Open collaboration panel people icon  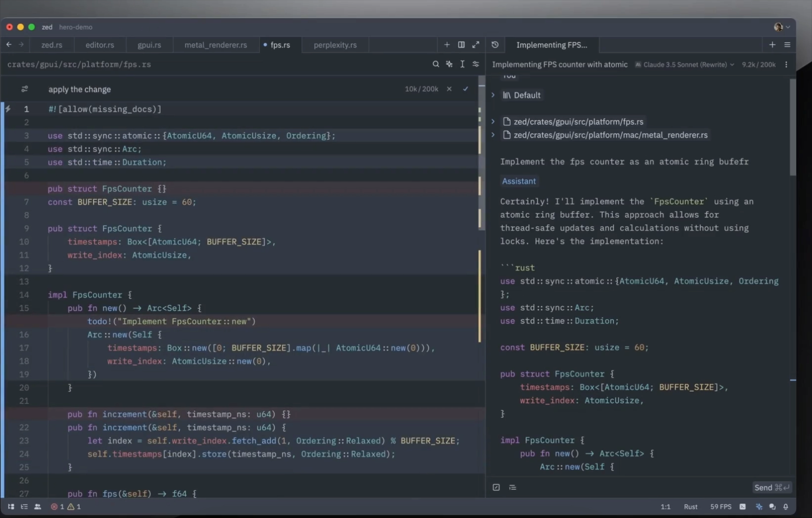click(37, 507)
